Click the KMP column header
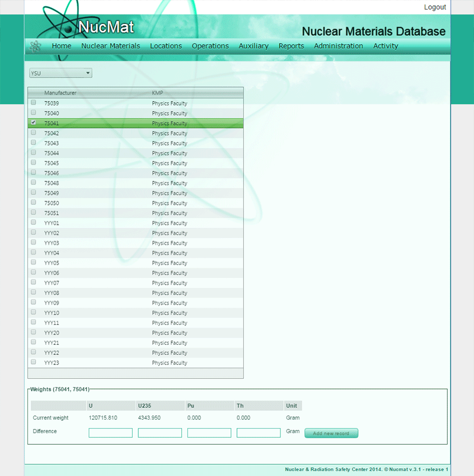The width and height of the screenshot is (474, 476). [157, 93]
